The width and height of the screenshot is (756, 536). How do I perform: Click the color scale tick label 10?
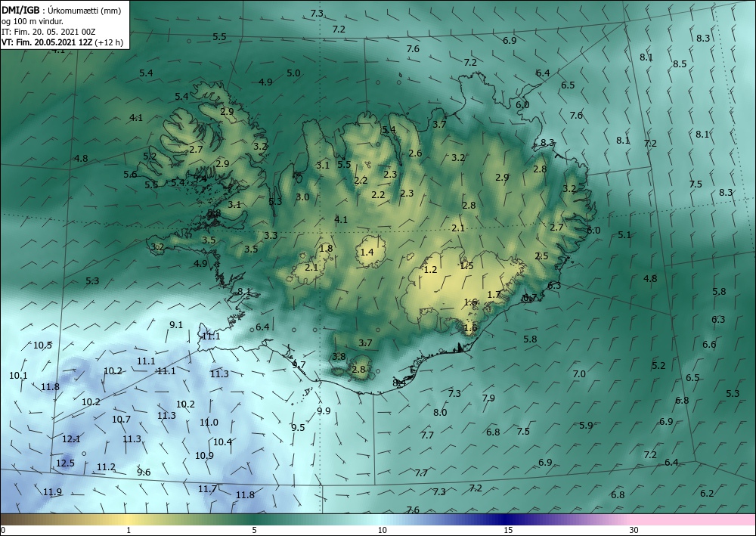click(383, 530)
